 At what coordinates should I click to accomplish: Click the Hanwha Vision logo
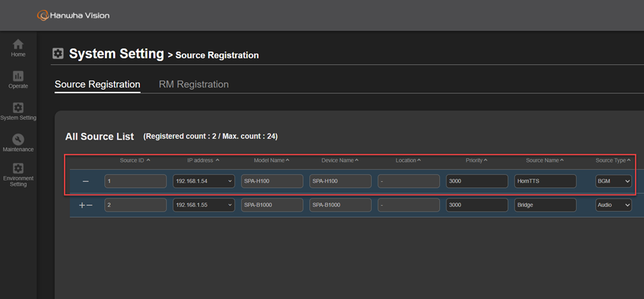click(73, 15)
